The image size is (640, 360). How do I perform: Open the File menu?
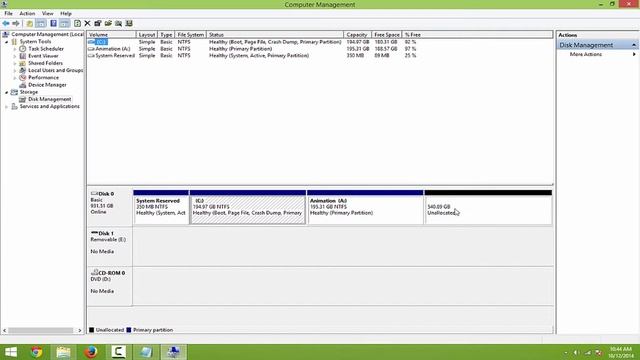pyautogui.click(x=8, y=13)
